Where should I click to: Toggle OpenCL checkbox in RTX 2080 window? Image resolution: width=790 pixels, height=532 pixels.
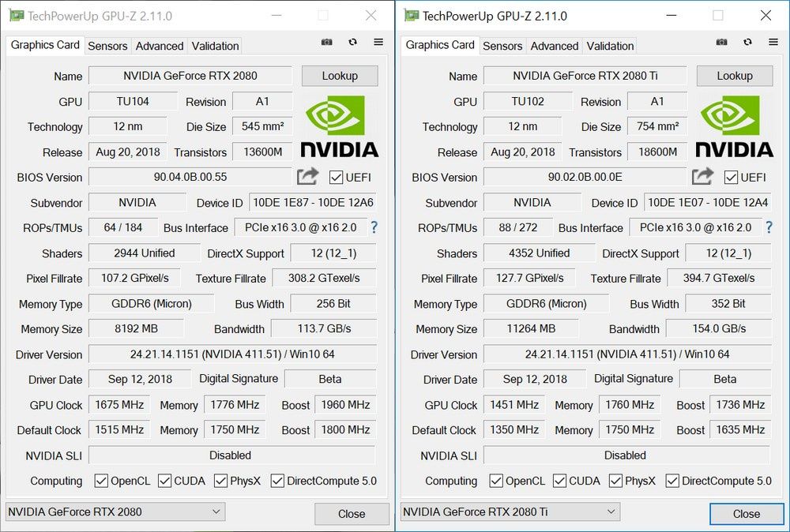click(101, 481)
